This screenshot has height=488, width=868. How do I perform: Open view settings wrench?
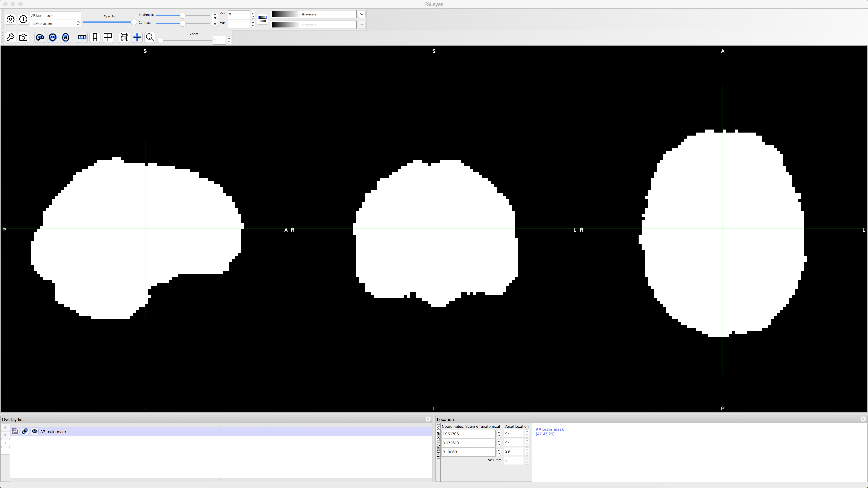pyautogui.click(x=10, y=37)
